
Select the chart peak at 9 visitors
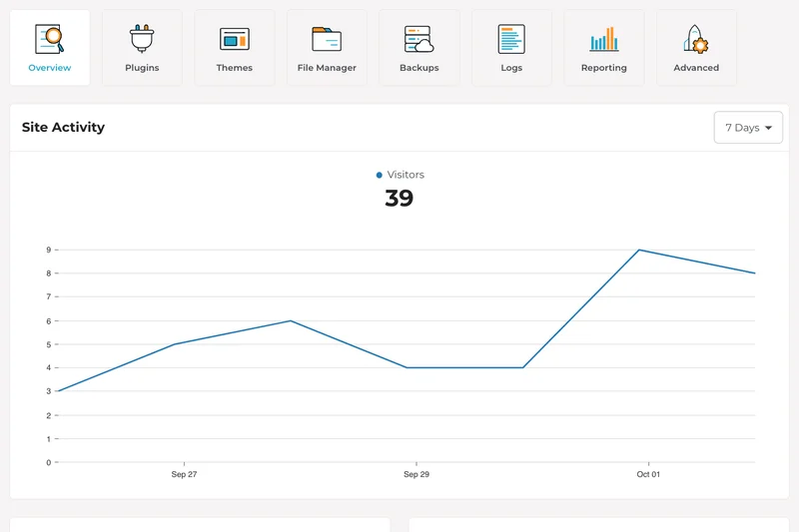pos(639,250)
